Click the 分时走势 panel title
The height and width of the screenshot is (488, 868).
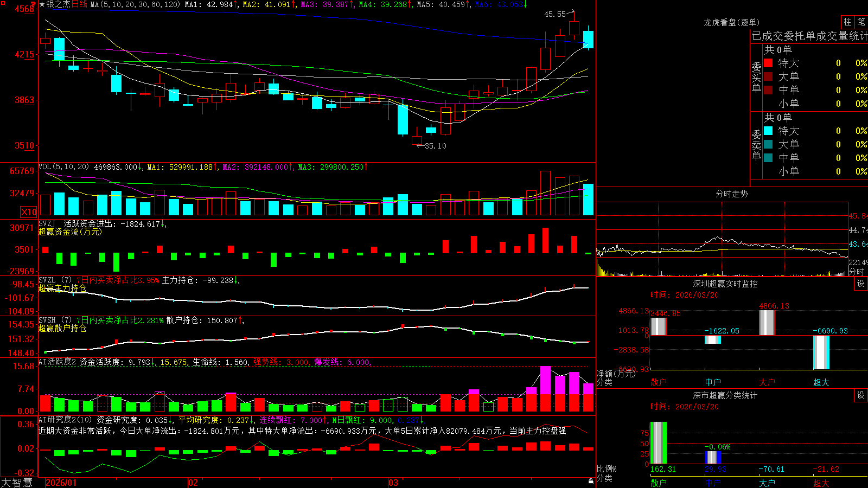[x=731, y=194]
